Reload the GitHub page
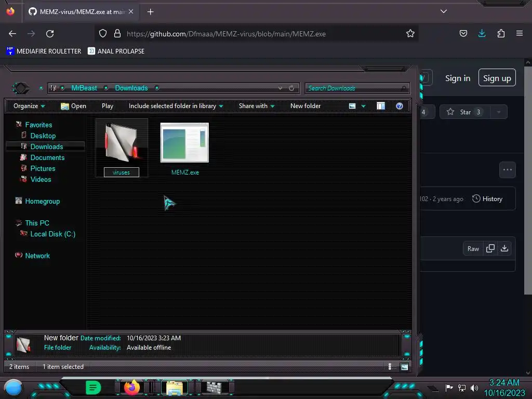This screenshot has height=399, width=532. (50, 34)
